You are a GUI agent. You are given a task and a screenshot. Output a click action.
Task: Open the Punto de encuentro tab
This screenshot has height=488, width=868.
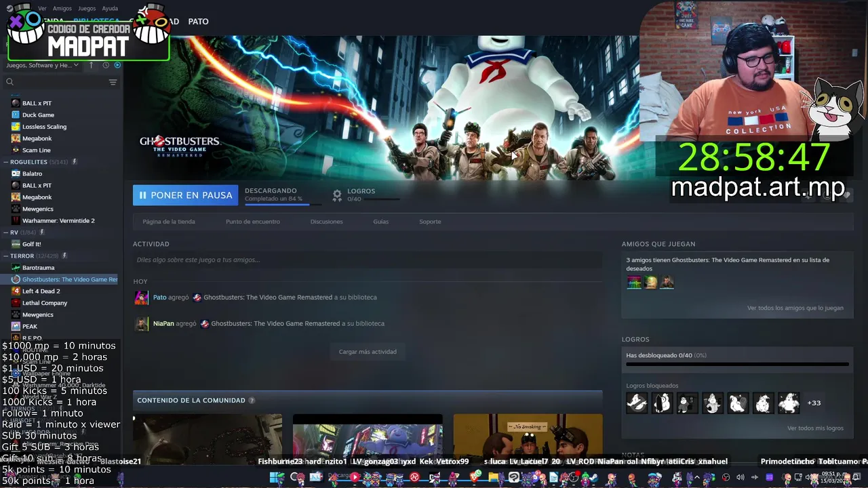click(x=253, y=222)
